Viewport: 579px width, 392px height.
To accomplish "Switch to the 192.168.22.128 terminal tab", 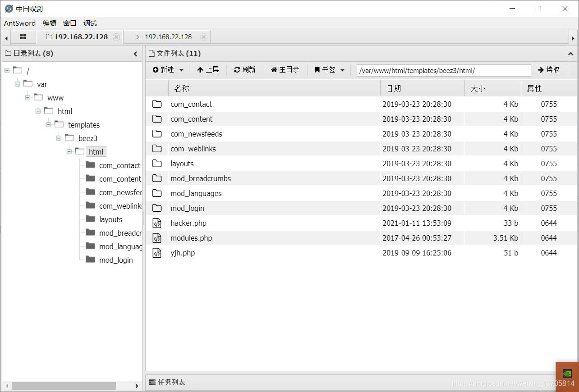I will (x=164, y=37).
